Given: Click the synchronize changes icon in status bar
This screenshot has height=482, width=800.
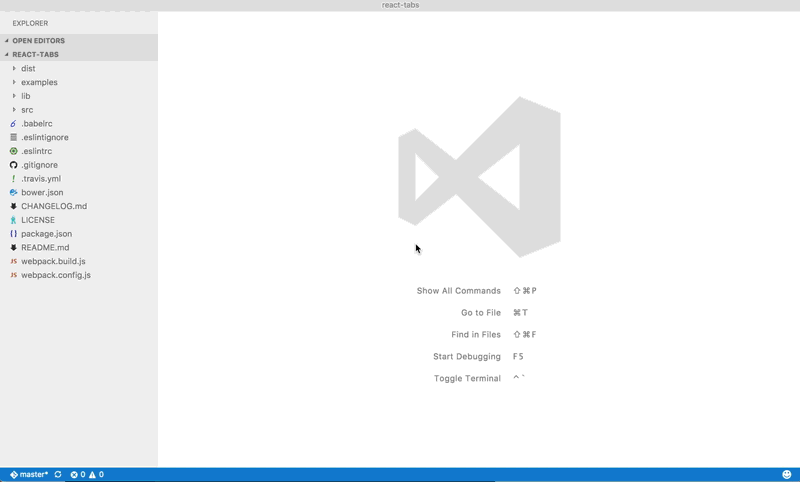Looking at the screenshot, I should [x=58, y=474].
